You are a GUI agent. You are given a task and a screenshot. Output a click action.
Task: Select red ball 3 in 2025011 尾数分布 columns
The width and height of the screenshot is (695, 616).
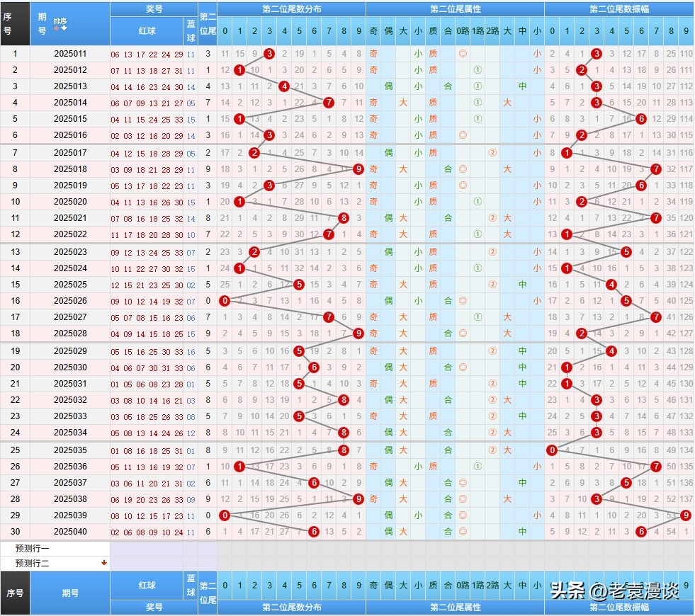point(269,54)
